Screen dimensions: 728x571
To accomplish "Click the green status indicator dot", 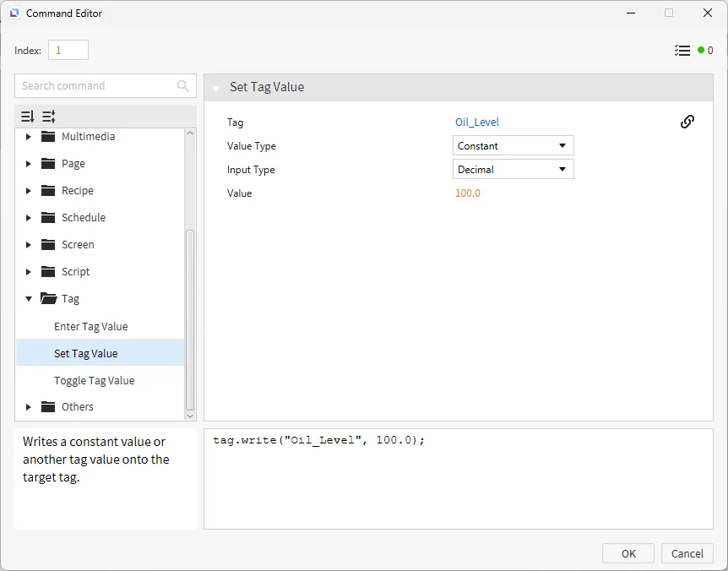I will (701, 51).
